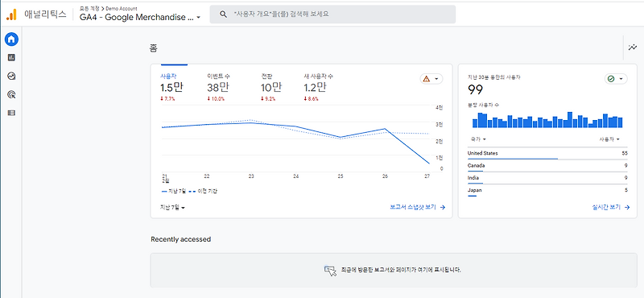This screenshot has width=644, height=298.
Task: Click the search input field
Action: [x=332, y=14]
